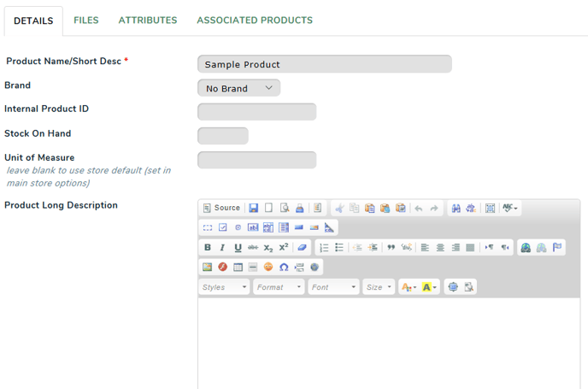588x389 pixels.
Task: Click the Insert Page Break icon
Action: pyautogui.click(x=299, y=267)
